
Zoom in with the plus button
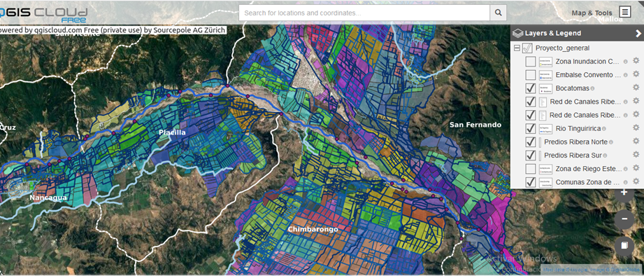point(624,193)
